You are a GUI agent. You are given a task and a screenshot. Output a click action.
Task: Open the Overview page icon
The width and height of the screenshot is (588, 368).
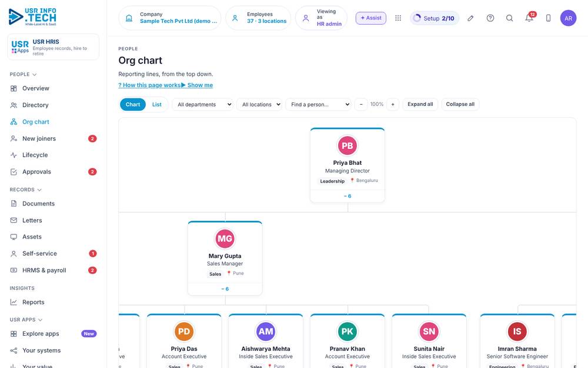pyautogui.click(x=14, y=88)
